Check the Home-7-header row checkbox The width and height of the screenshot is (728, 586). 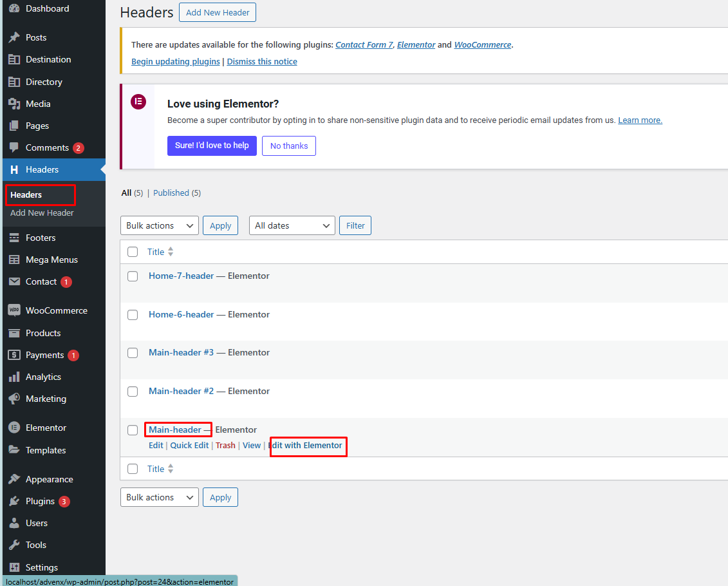coord(133,276)
